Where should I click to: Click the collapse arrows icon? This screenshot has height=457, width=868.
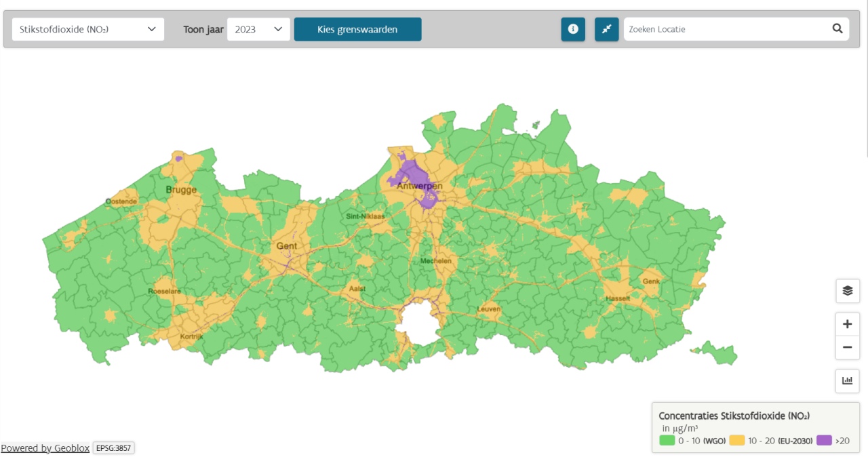pos(607,29)
